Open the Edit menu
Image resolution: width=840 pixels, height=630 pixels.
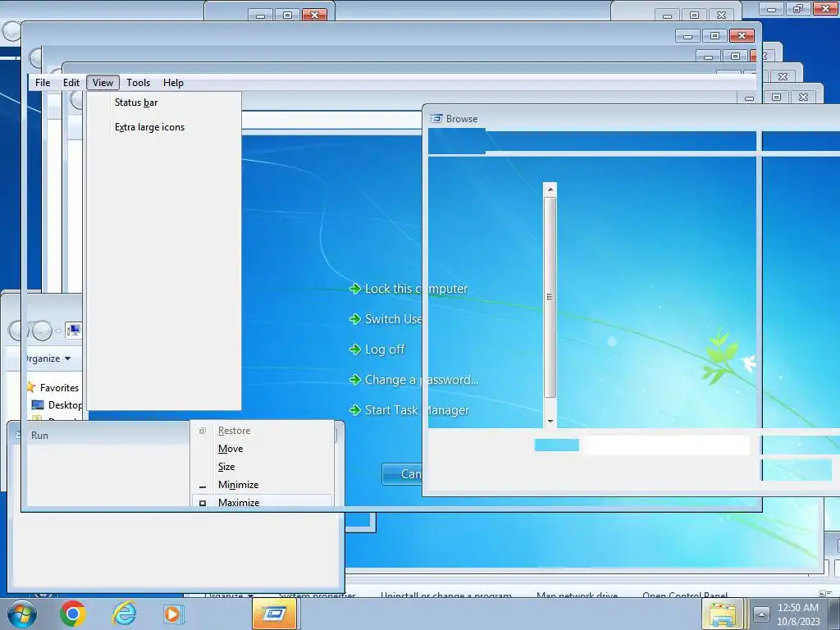click(71, 83)
